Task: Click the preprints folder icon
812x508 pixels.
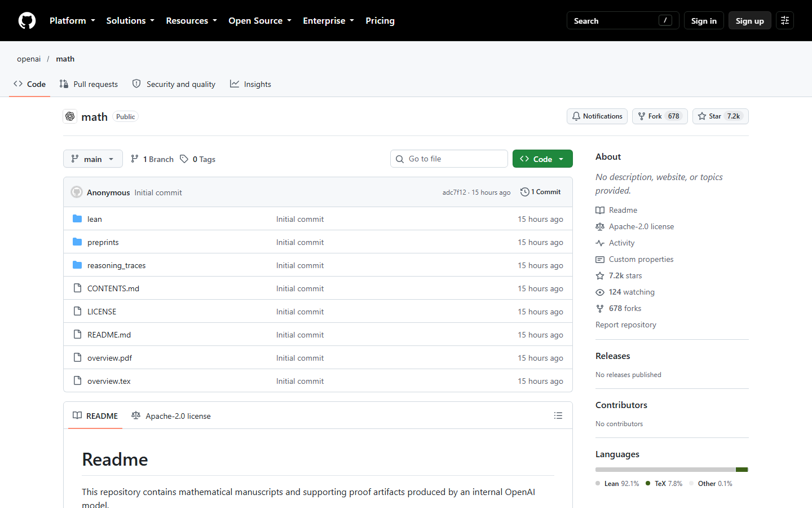Action: (77, 242)
